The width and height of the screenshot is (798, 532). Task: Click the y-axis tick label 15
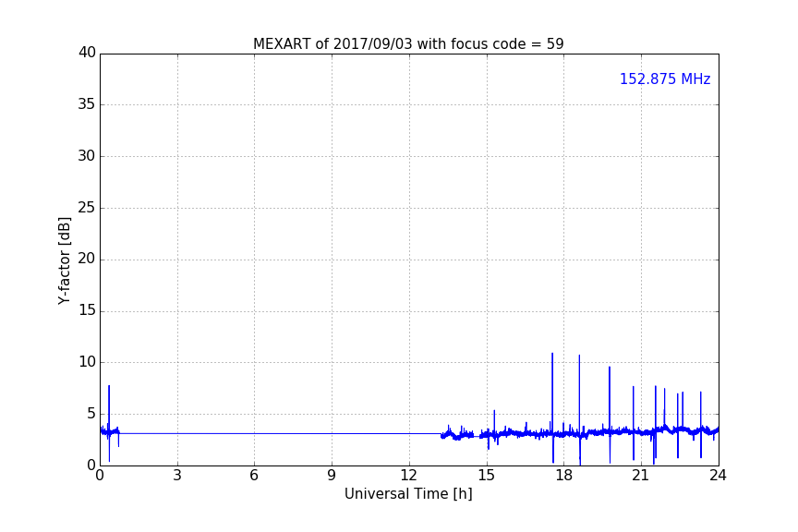[87, 310]
